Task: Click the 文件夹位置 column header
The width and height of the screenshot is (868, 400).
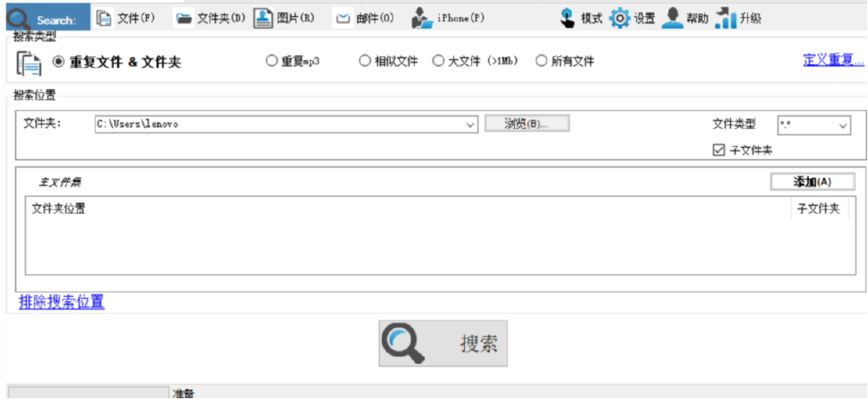Action: tap(59, 209)
